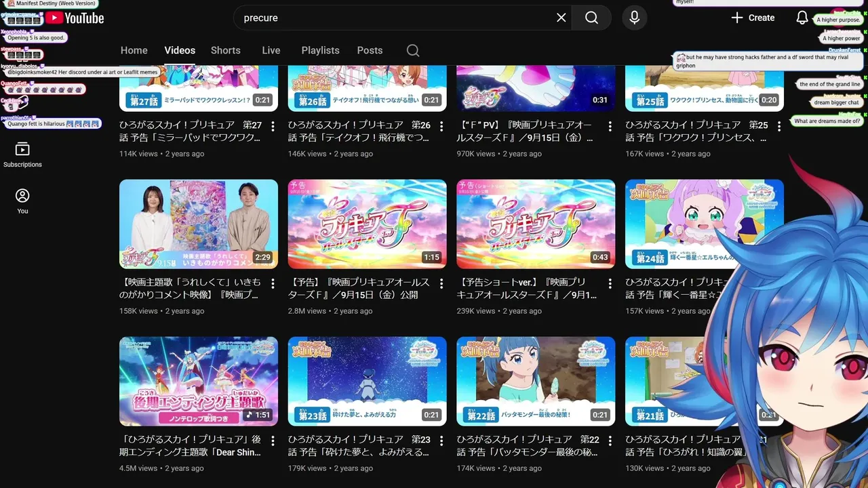The width and height of the screenshot is (868, 488).
Task: Open the 1:15 movie trailer thumbnail
Action: coord(368,224)
